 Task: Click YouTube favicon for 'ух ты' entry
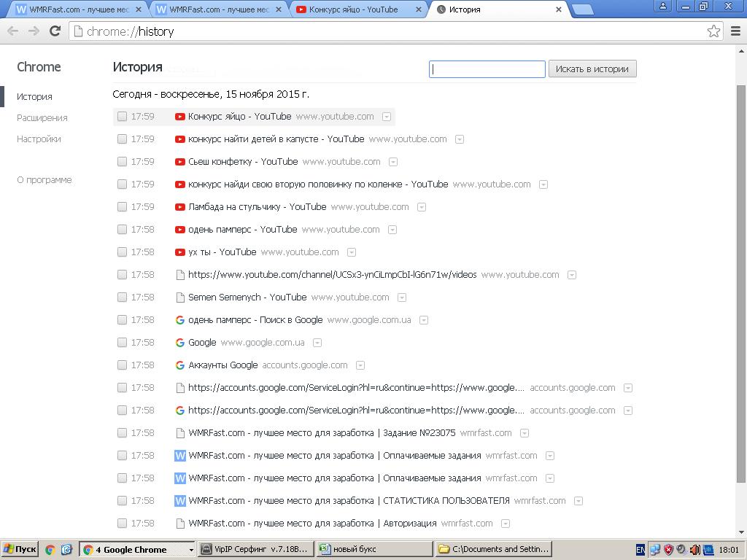(x=179, y=252)
